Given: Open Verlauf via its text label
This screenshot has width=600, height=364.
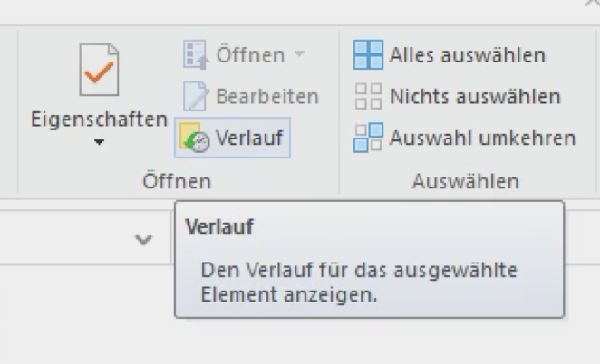Looking at the screenshot, I should pyautogui.click(x=249, y=138).
